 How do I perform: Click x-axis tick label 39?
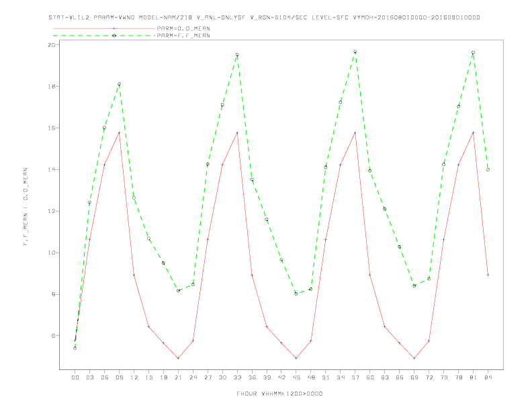[x=267, y=377]
